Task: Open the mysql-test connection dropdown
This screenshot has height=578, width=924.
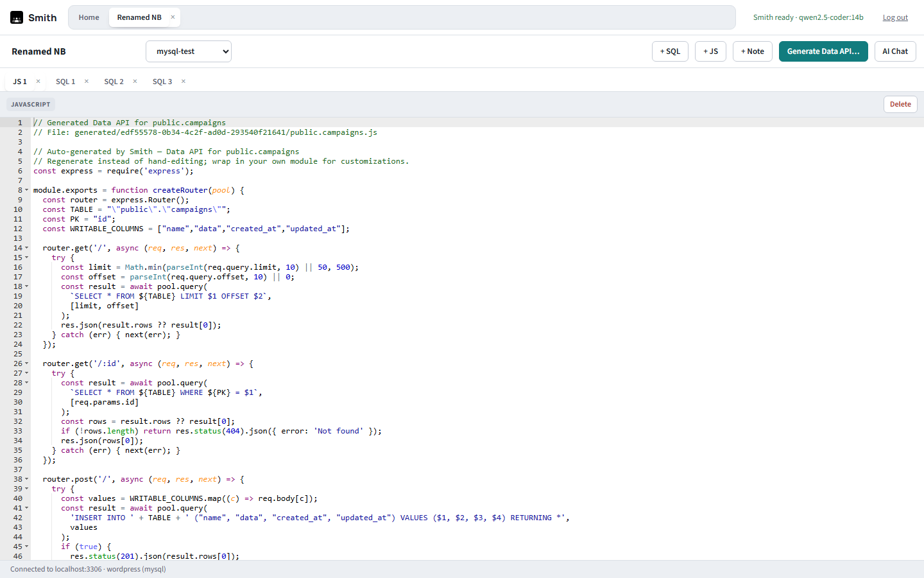Action: coord(189,51)
